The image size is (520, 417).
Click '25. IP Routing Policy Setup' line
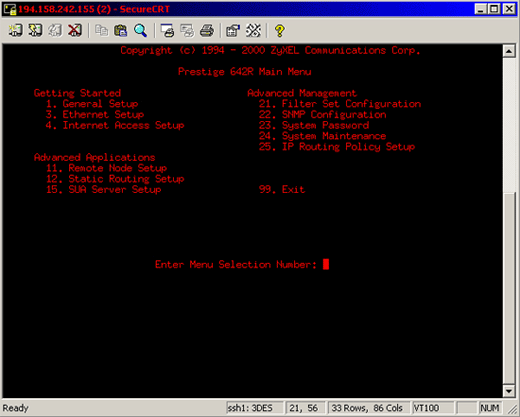(x=337, y=147)
